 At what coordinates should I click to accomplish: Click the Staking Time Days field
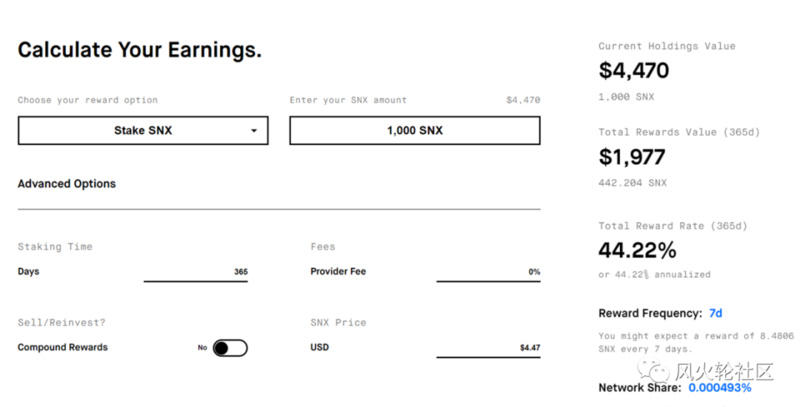point(196,272)
